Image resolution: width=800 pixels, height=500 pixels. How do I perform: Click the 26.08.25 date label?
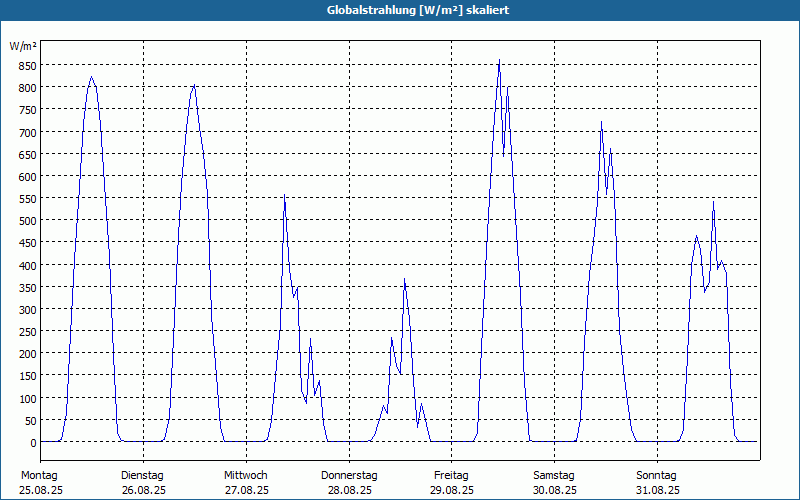144,490
